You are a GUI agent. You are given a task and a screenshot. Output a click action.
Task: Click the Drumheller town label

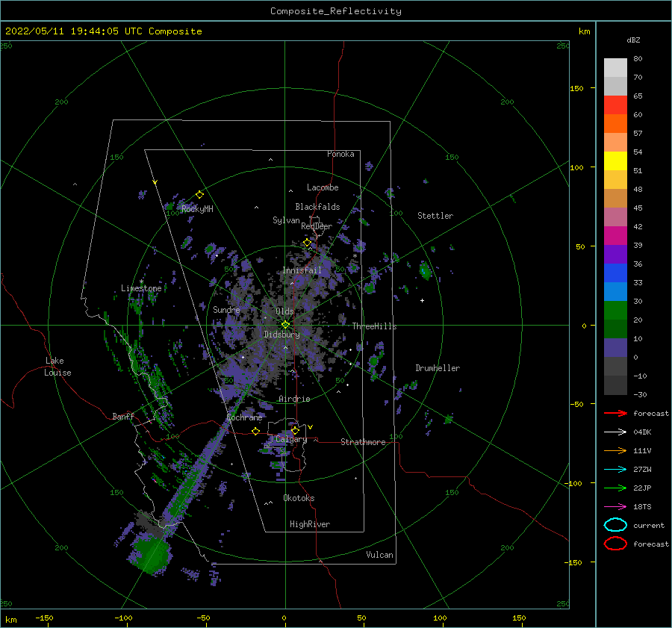(438, 368)
